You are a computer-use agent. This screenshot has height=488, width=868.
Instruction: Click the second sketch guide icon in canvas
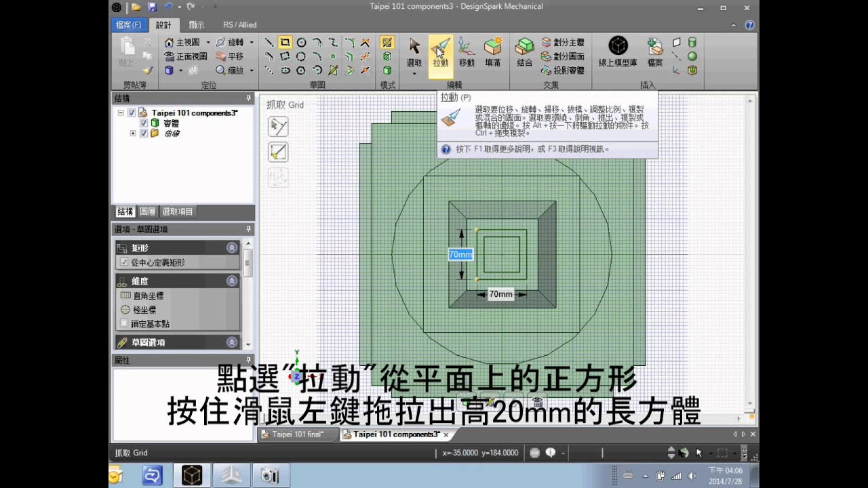(x=278, y=152)
